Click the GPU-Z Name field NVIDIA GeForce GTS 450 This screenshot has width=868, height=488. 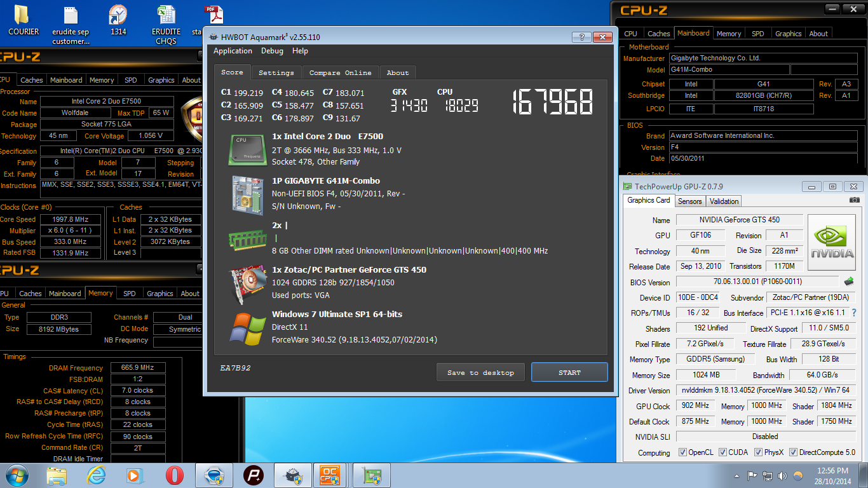tap(739, 220)
